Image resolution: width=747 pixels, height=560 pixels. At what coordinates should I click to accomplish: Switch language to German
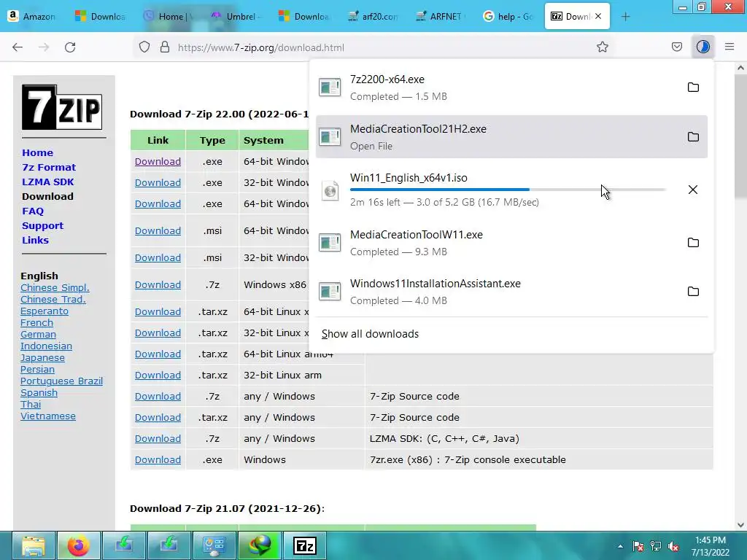tap(38, 334)
